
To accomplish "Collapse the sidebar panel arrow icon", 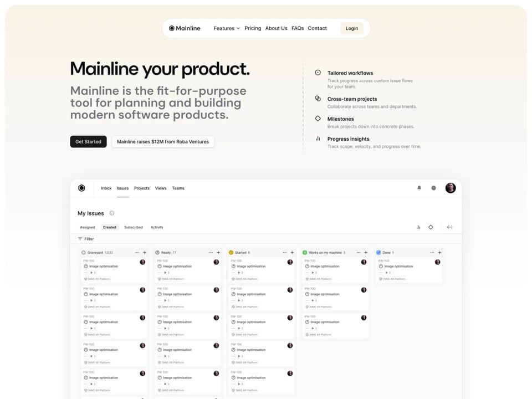I will click(x=449, y=227).
